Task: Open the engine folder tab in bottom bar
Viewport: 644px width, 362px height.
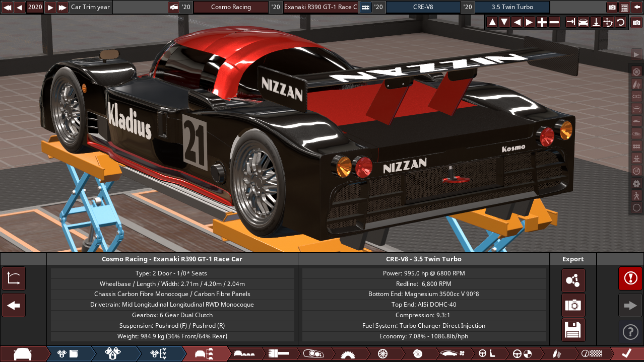Action: [x=69, y=354]
